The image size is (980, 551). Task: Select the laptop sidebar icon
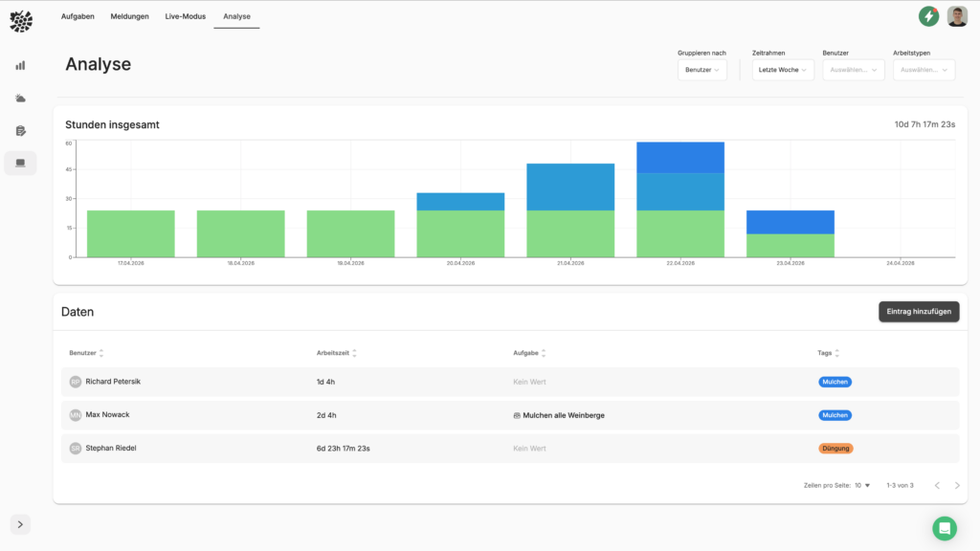20,164
